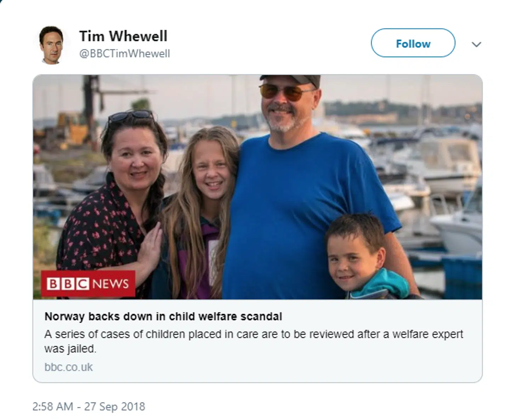
Task: Click the BBC NEWS logo on the card
Action: (x=88, y=283)
